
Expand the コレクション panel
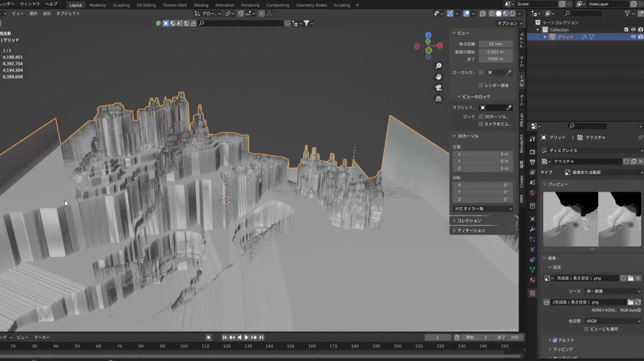click(469, 221)
